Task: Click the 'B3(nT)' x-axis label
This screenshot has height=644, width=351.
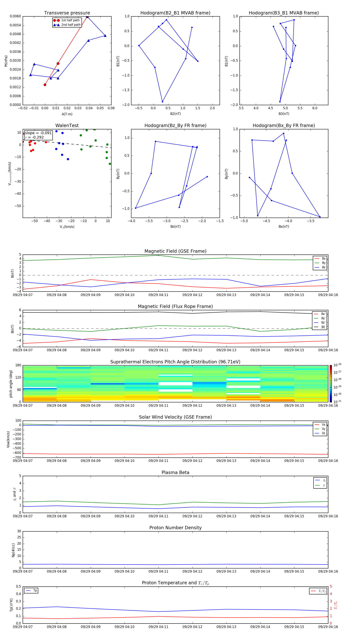Action: click(284, 114)
